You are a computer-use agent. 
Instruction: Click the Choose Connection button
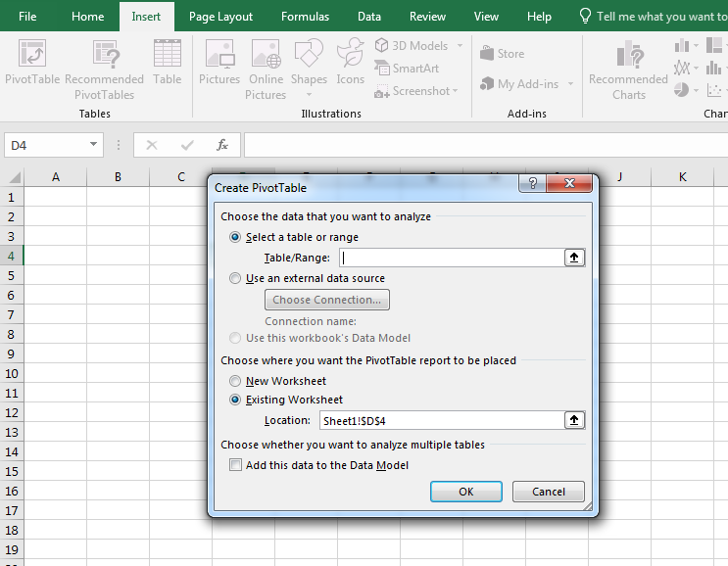click(x=327, y=300)
